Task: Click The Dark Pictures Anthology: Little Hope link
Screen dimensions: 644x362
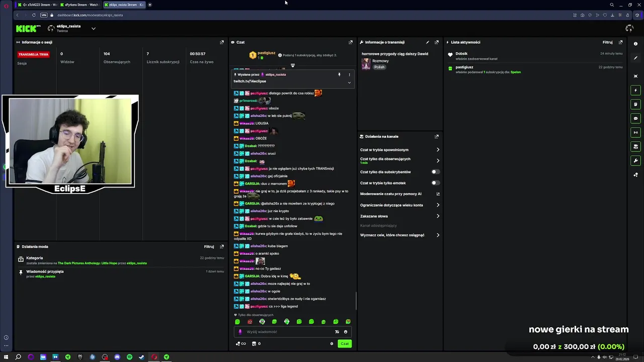Action: pos(88,263)
